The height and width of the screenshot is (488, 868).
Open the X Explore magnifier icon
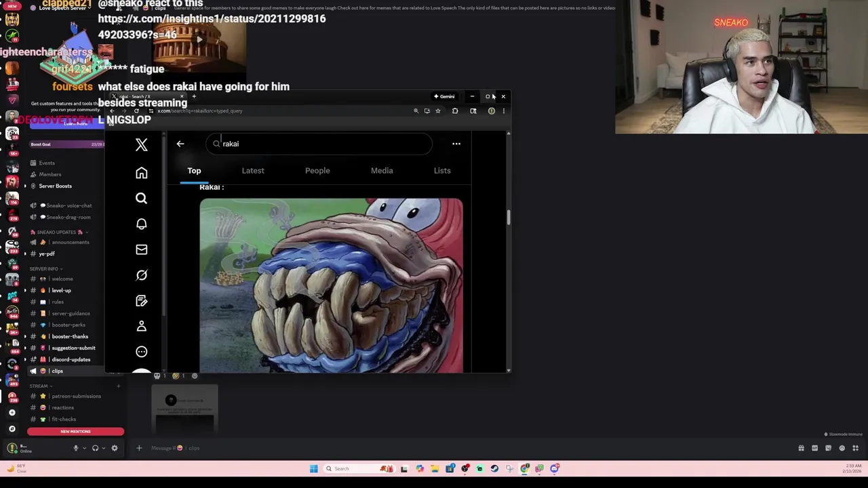tap(141, 198)
